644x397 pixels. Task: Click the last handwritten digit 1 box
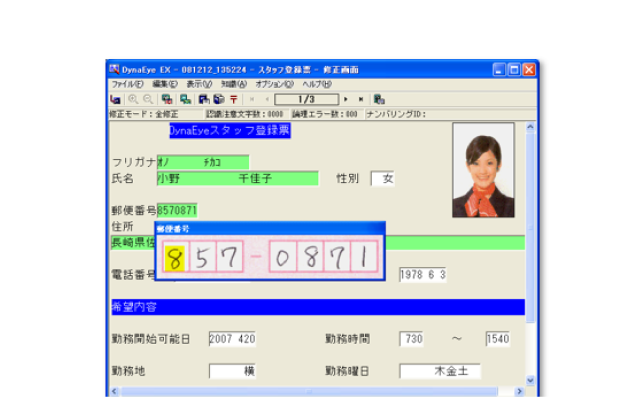pyautogui.click(x=364, y=258)
